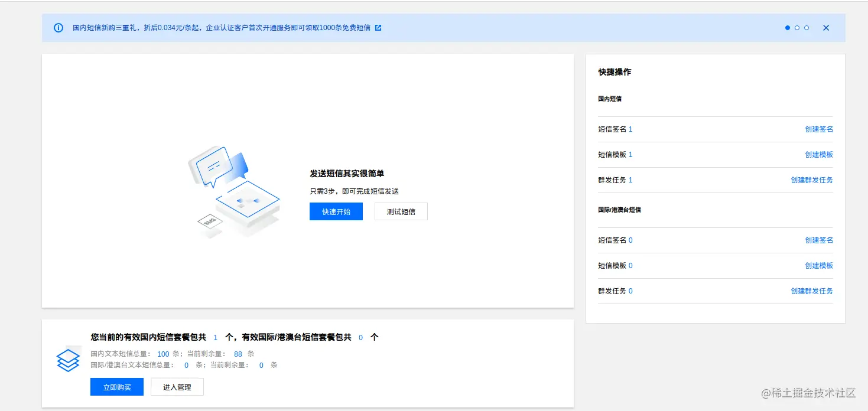Click the 群发任务 count under 国内短信
Viewport: 868px width, 411px height.
point(630,180)
